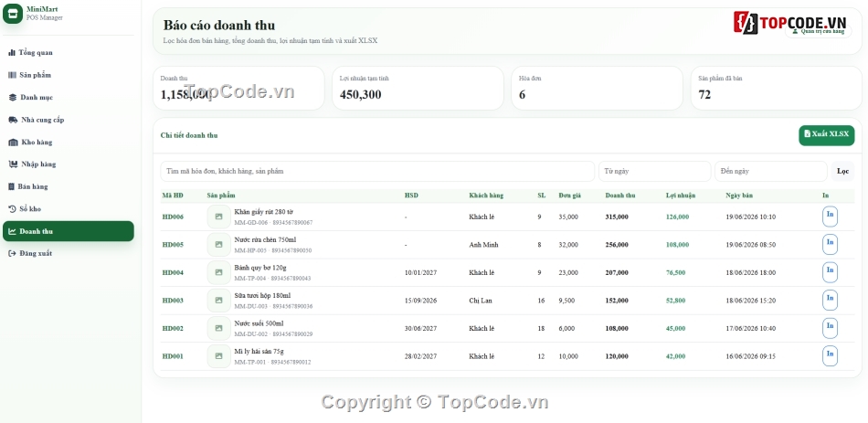868x423 pixels.
Task: Click product thumbnail for Khăn giấy rút
Action: pyautogui.click(x=218, y=217)
